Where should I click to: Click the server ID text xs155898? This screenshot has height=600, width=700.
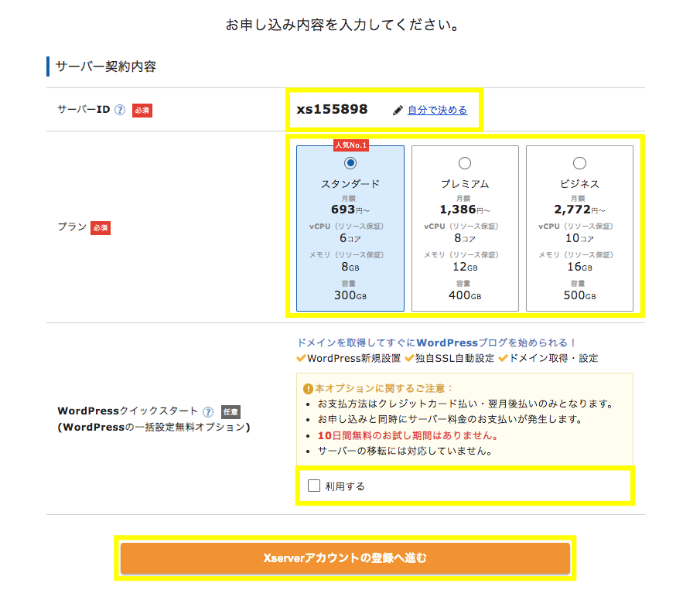tap(332, 109)
